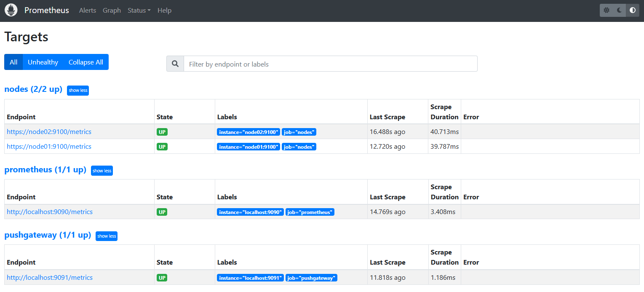644x292 pixels.
Task: Click the search magnifier icon
Action: point(175,64)
